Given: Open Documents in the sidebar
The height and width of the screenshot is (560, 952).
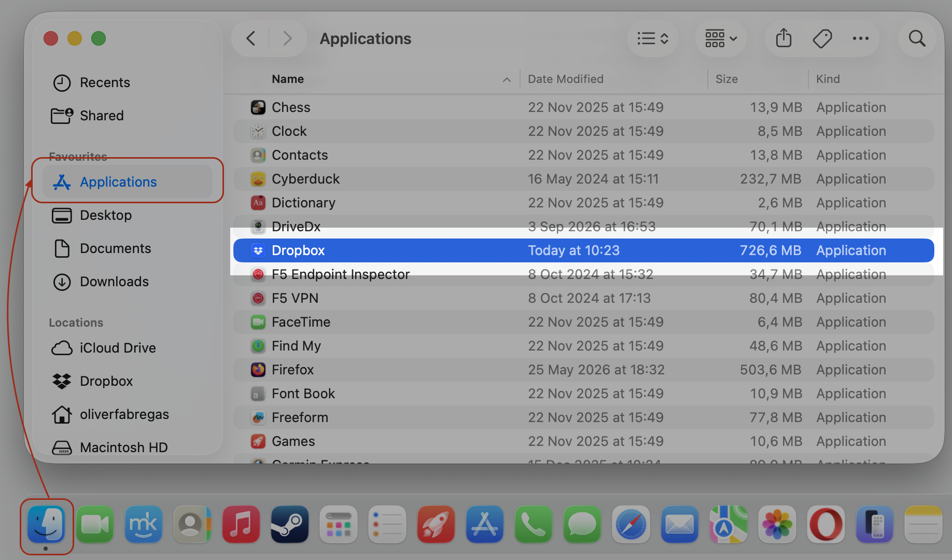Looking at the screenshot, I should click(x=127, y=248).
